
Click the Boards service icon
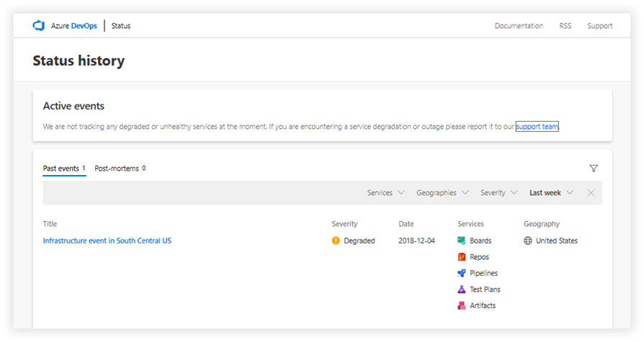(x=462, y=241)
